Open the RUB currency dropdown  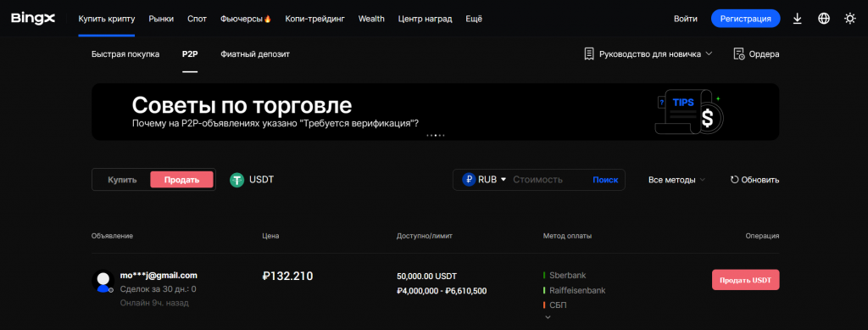[485, 179]
